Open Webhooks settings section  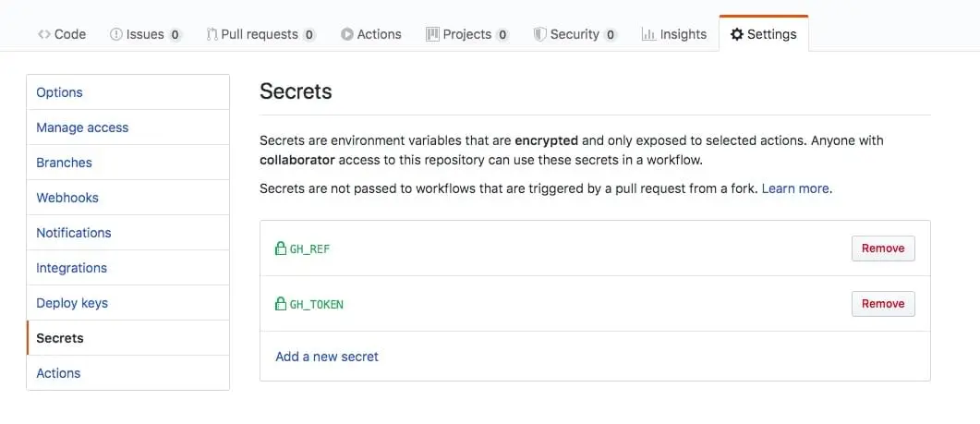coord(67,198)
